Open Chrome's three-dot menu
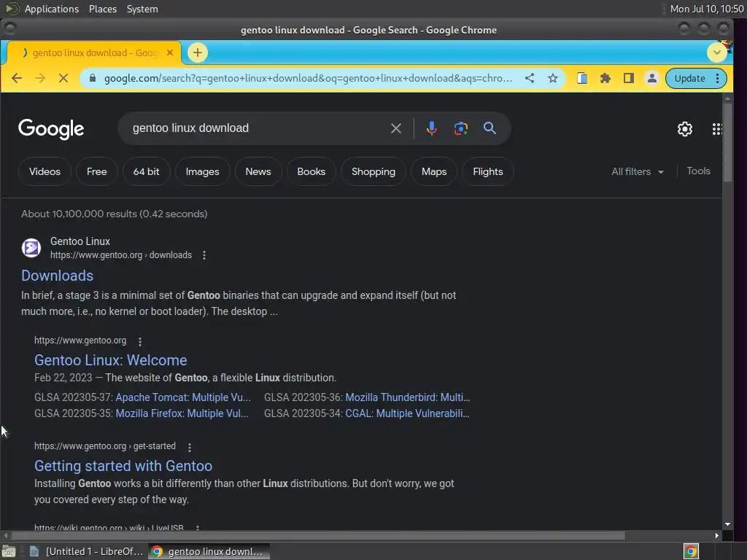 718,78
